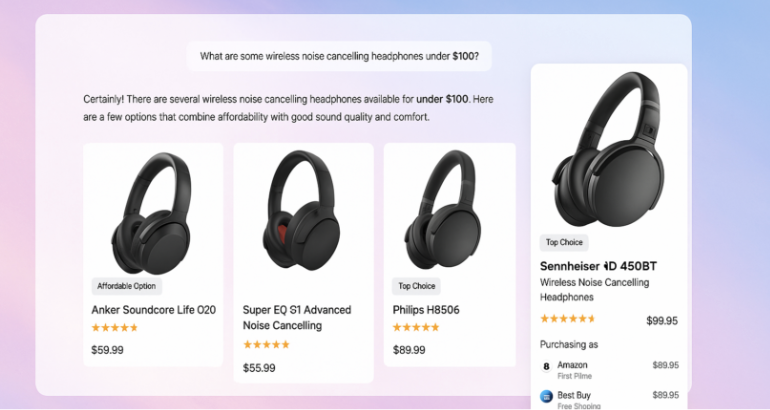Select the Super EQ S1 Advanced Noise Cancelling title
Viewport: 770px width, 410px height.
coord(297,318)
